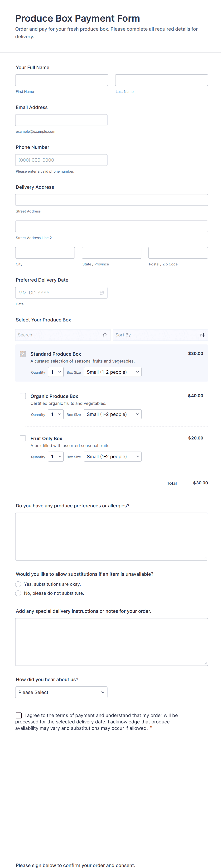Tick the payment terms agreement checkbox
Image resolution: width=221 pixels, height=868 pixels.
pos(19,715)
